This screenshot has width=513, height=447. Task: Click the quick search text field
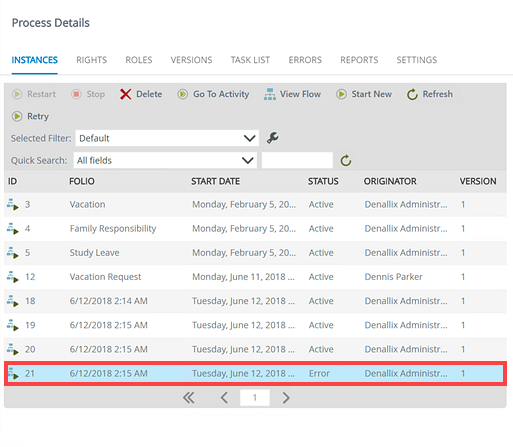[x=297, y=160]
